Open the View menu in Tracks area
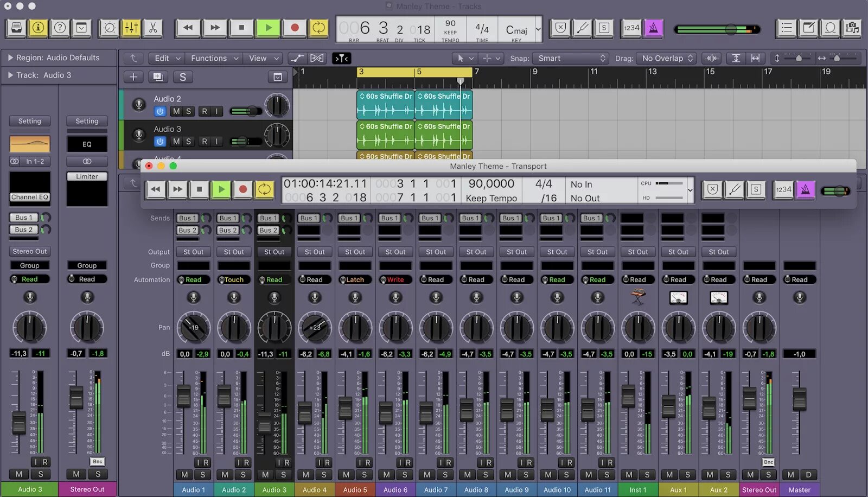The image size is (868, 497). (263, 58)
